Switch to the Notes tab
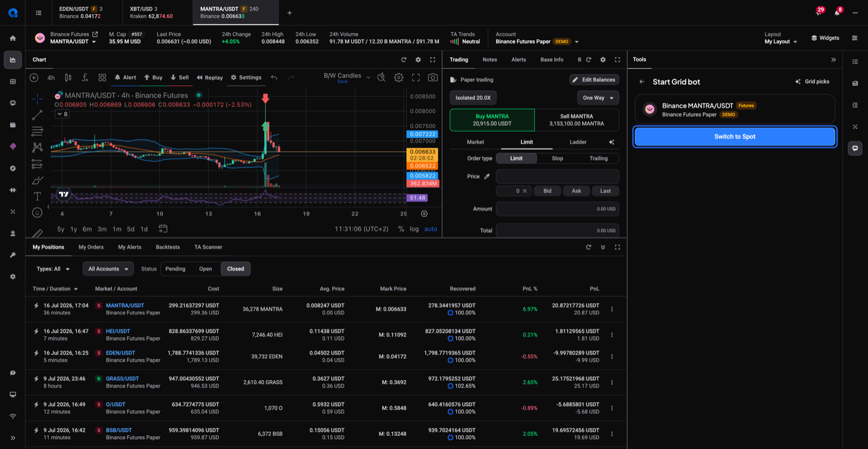The height and width of the screenshot is (449, 868). [490, 60]
